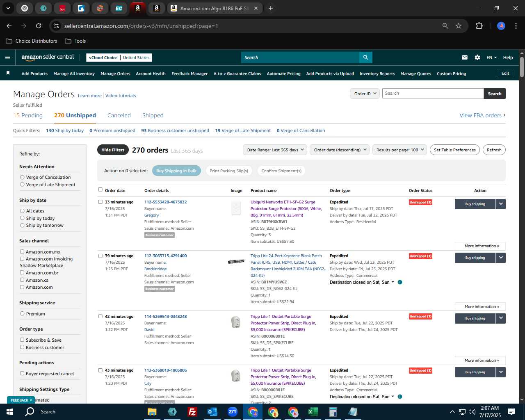Switch to the Canceled tab

tap(119, 115)
